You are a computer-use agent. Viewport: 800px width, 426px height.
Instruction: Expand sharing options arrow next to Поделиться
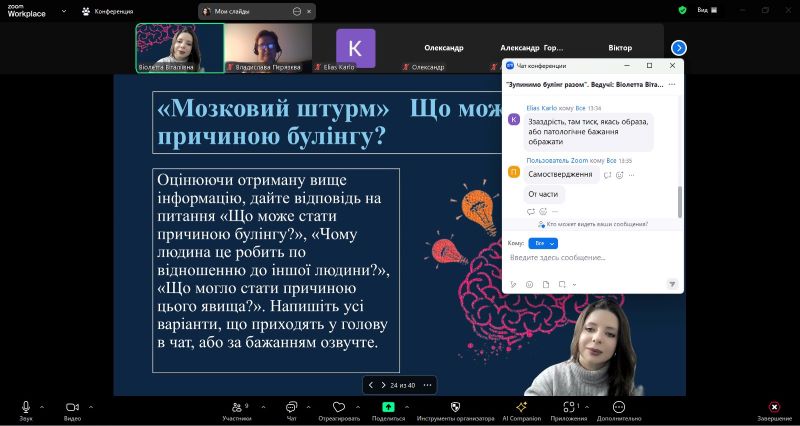tap(407, 407)
